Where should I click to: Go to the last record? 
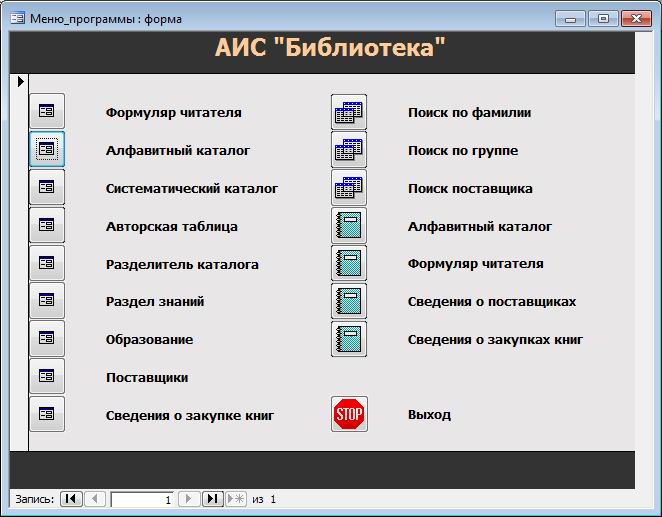[x=212, y=499]
